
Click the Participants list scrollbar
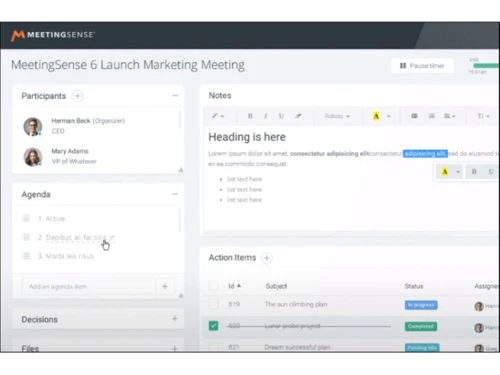pos(180,119)
